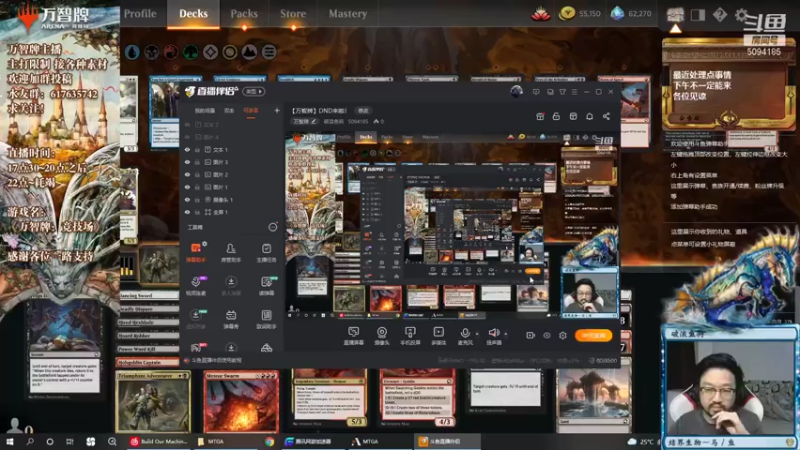Switch to Mastery tab in MTG Arena
The width and height of the screenshot is (800, 450).
pyautogui.click(x=347, y=14)
